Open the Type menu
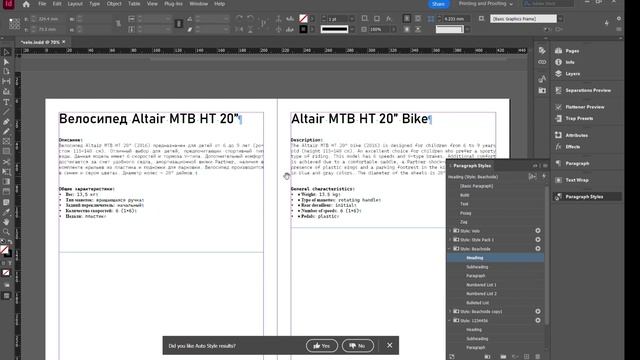Image resolution: width=640 pixels, height=360 pixels. point(94,4)
